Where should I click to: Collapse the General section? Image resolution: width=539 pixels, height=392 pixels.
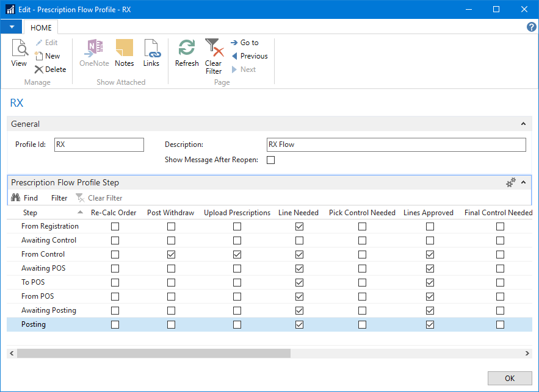pyautogui.click(x=523, y=124)
